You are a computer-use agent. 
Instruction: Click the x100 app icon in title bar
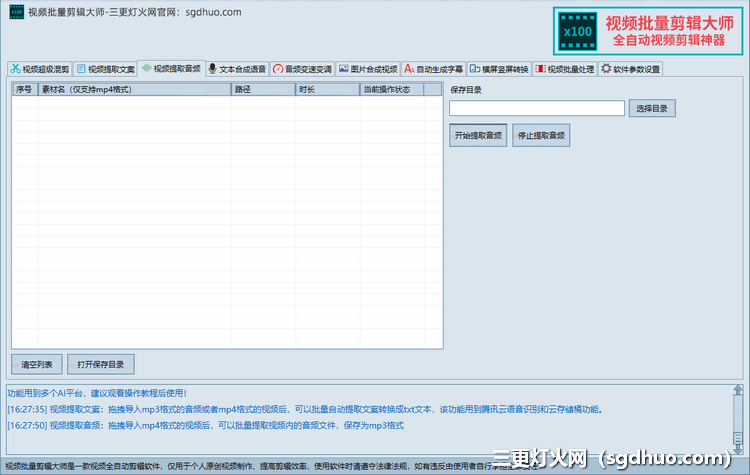(x=17, y=12)
